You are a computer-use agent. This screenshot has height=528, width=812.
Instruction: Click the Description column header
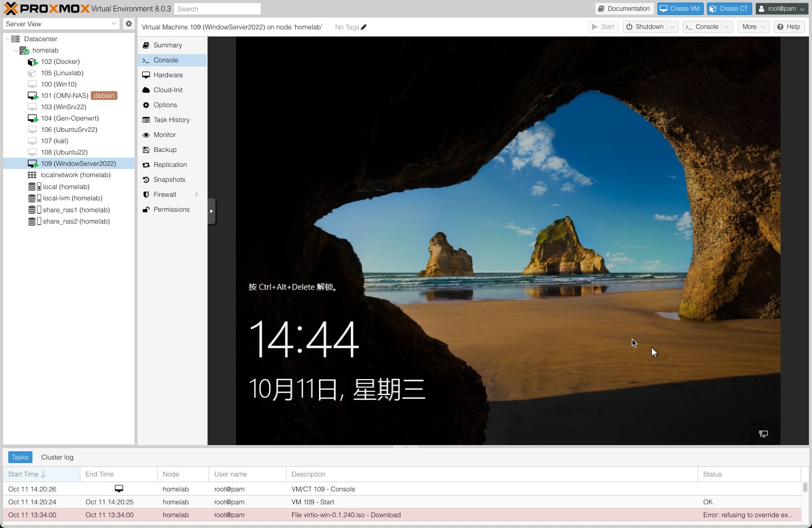[x=492, y=474]
